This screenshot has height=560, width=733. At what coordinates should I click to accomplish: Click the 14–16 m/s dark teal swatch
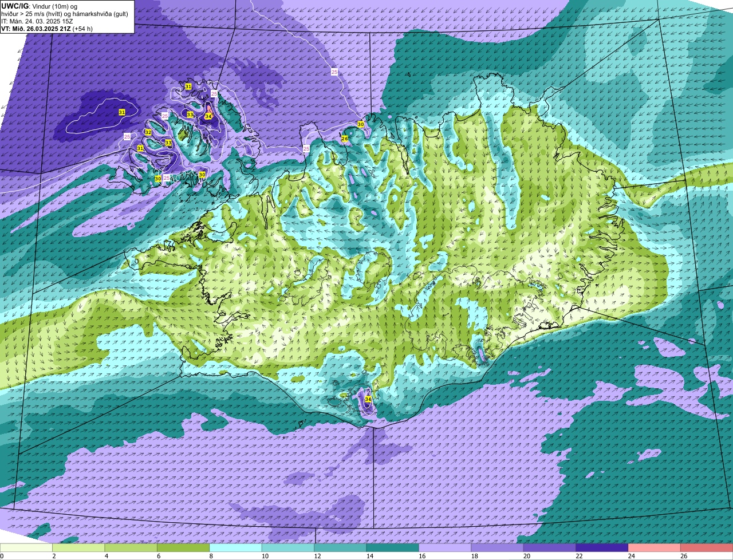tap(393, 547)
